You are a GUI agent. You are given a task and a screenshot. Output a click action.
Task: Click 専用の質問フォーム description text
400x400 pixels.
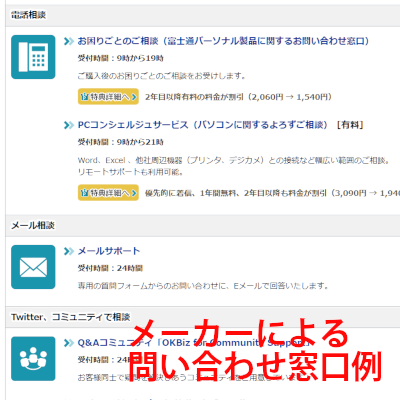tap(203, 286)
